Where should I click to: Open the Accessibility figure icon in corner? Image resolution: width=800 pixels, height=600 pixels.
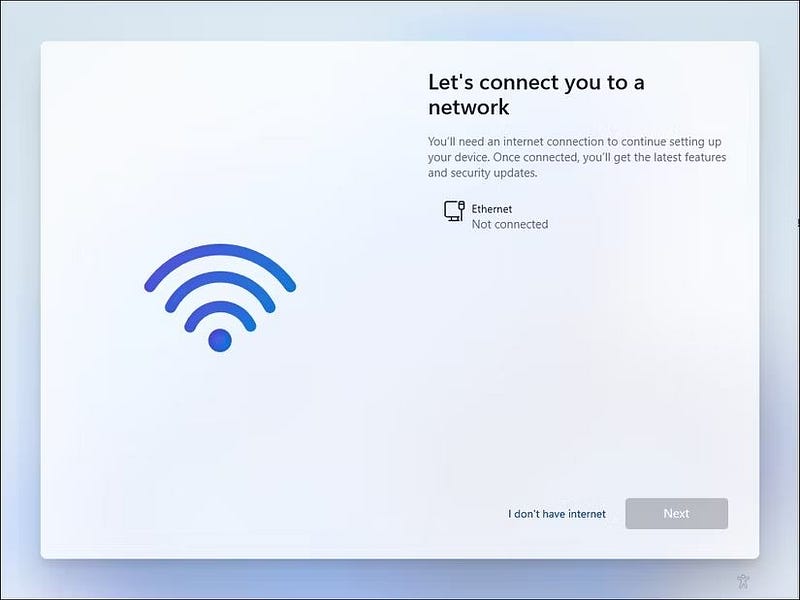pos(743,581)
